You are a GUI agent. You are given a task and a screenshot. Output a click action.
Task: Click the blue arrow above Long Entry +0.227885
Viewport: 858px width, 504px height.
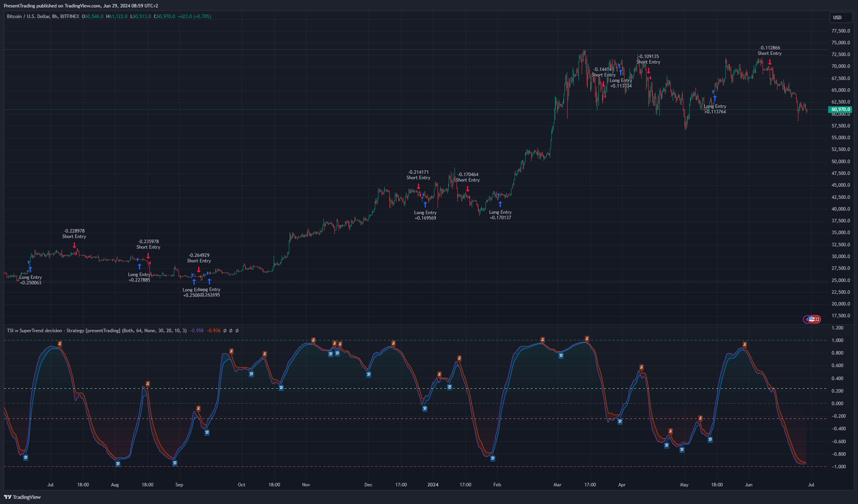coord(139,267)
